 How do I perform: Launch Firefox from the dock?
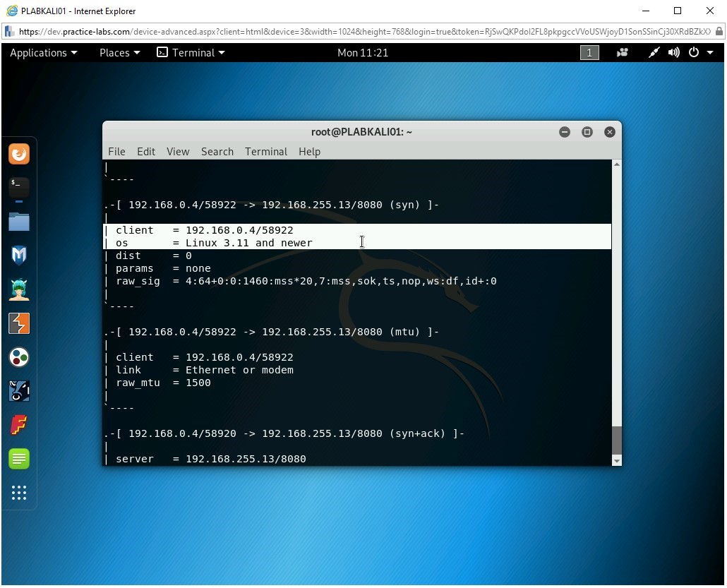[19, 154]
